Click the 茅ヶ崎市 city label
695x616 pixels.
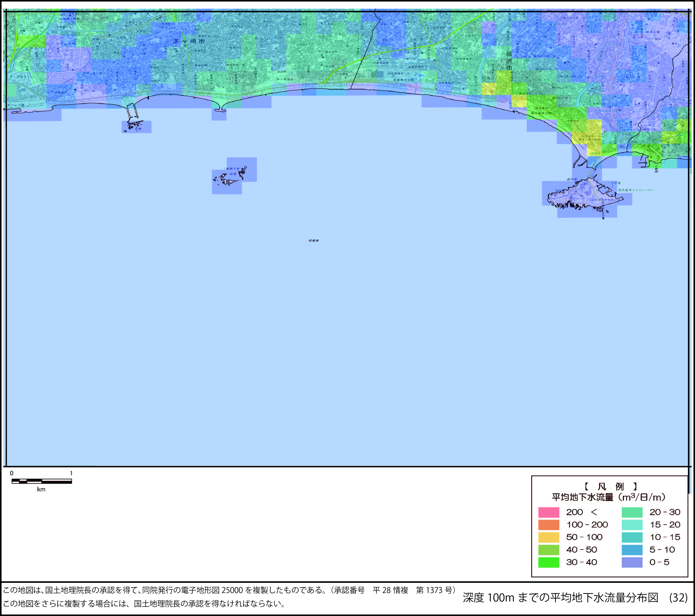click(x=189, y=41)
